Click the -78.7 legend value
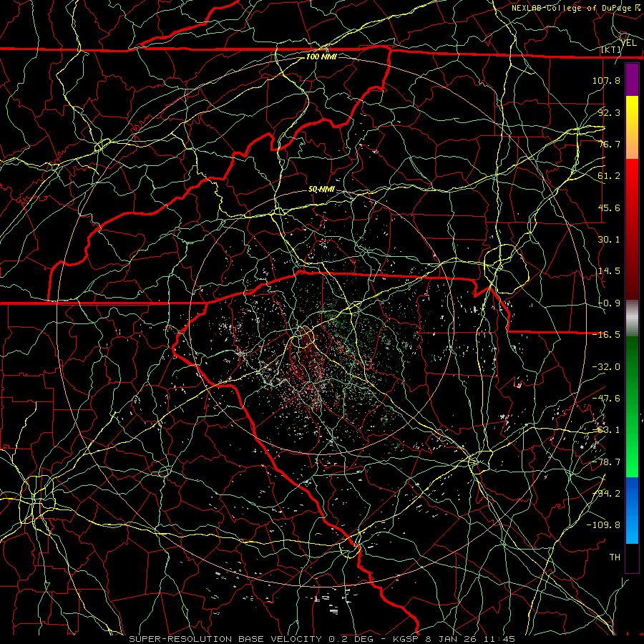Image resolution: width=644 pixels, height=644 pixels. point(606,462)
